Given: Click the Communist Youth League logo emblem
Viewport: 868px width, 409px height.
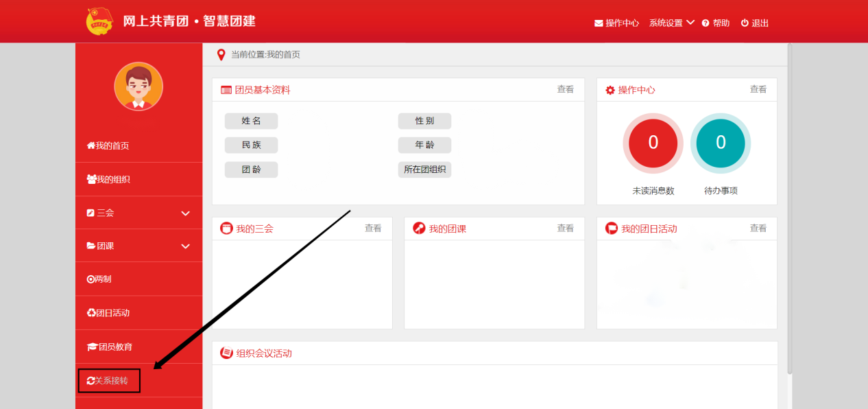Looking at the screenshot, I should click(x=101, y=22).
